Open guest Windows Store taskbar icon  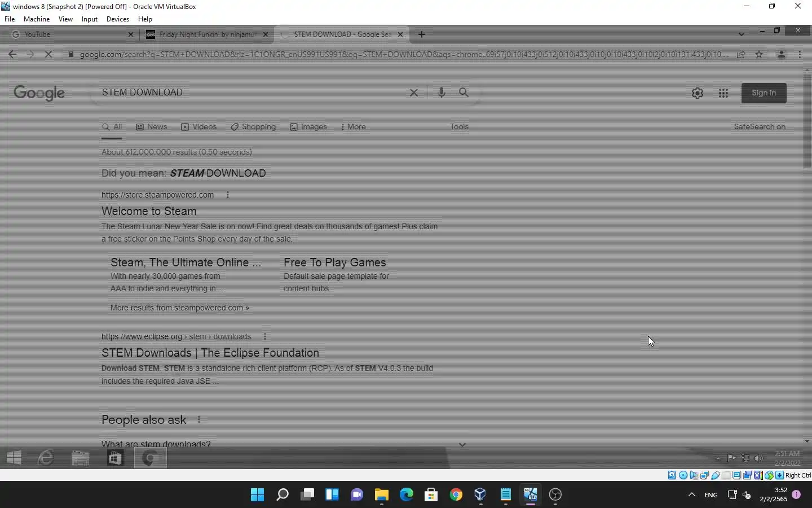115,458
